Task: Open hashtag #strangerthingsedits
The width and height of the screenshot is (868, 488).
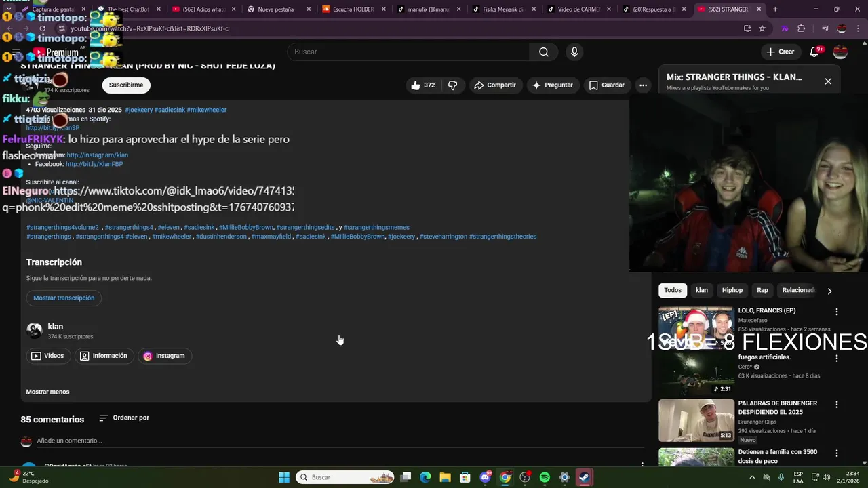Action: coord(305,228)
